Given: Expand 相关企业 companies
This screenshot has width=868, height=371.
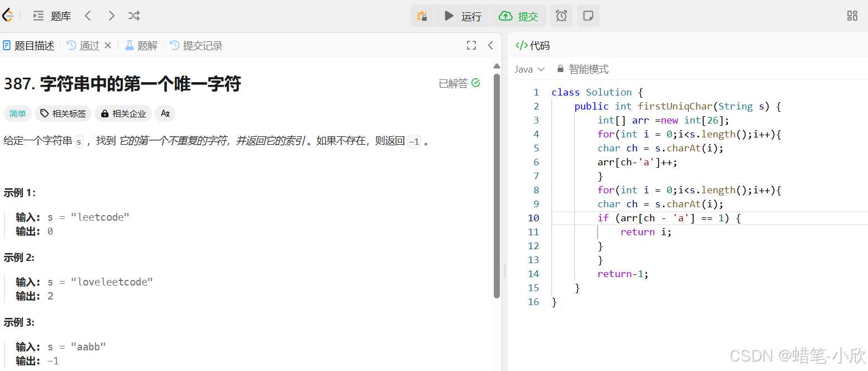Looking at the screenshot, I should (x=123, y=114).
